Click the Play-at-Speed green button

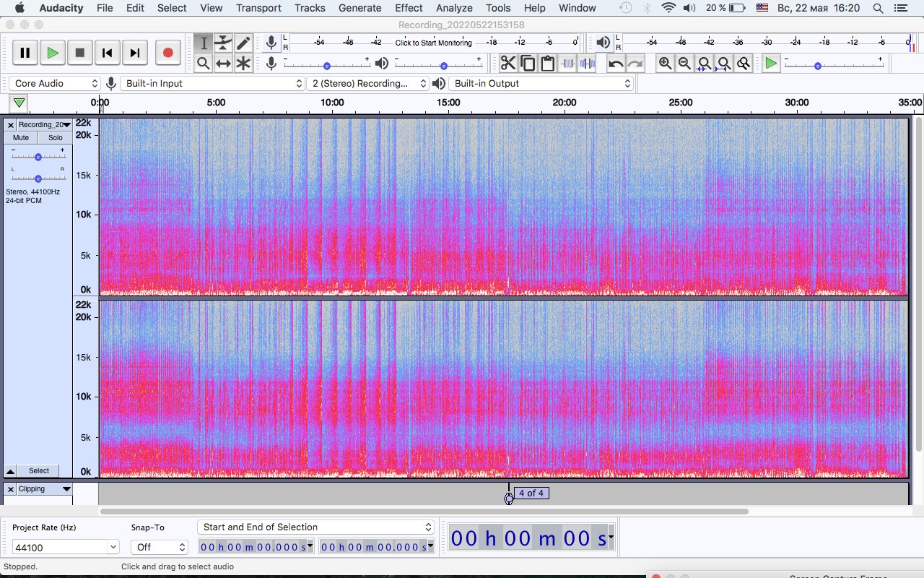coord(771,64)
